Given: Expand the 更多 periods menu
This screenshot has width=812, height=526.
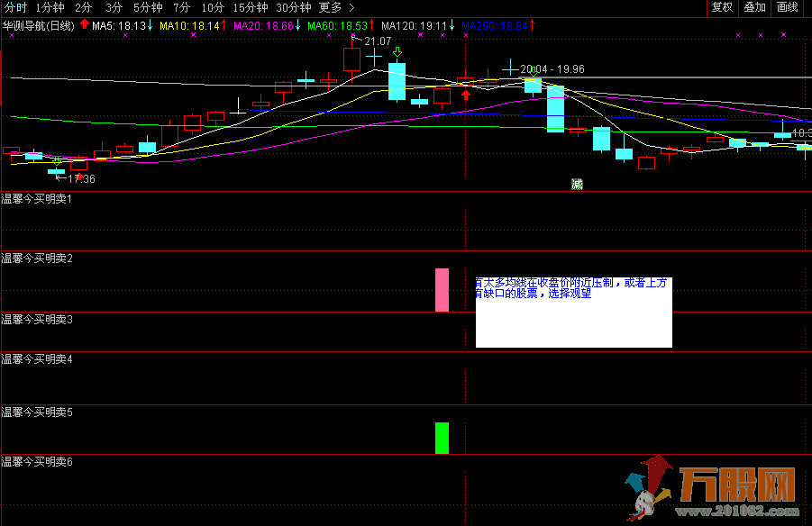Looking at the screenshot, I should click(x=337, y=8).
